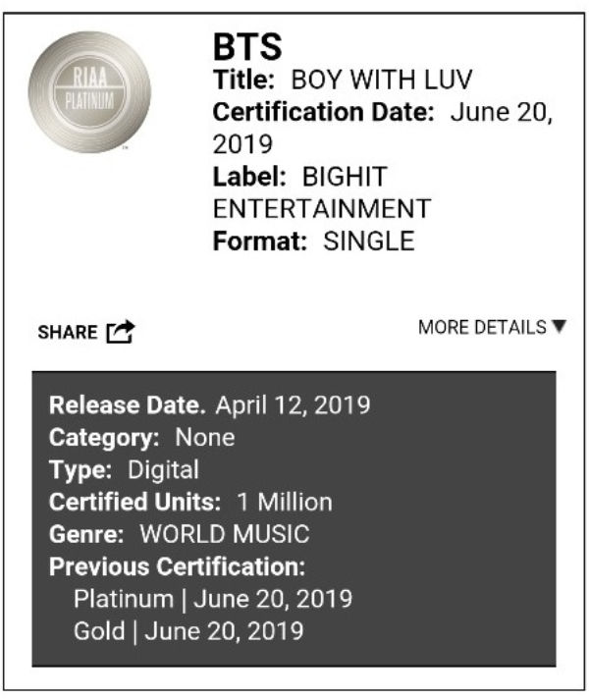Click the Certification Date label
This screenshot has width=589, height=700.
[x=323, y=111]
